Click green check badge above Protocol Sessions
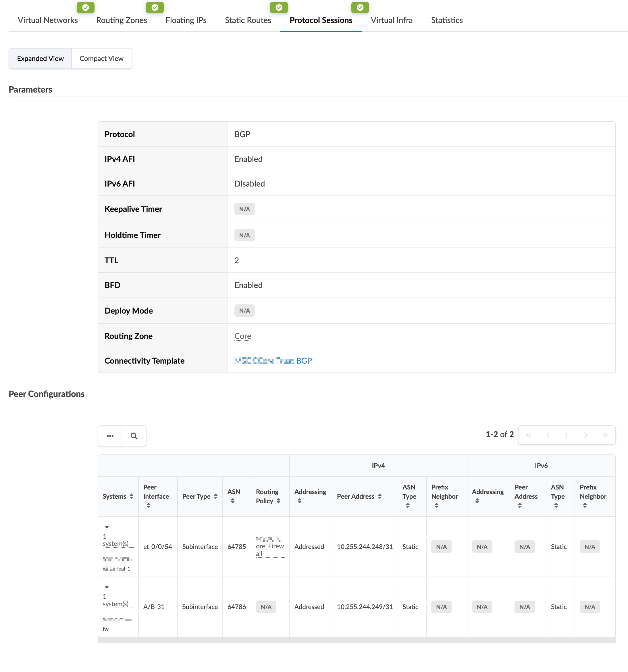Image resolution: width=628 pixels, height=672 pixels. (x=360, y=7)
